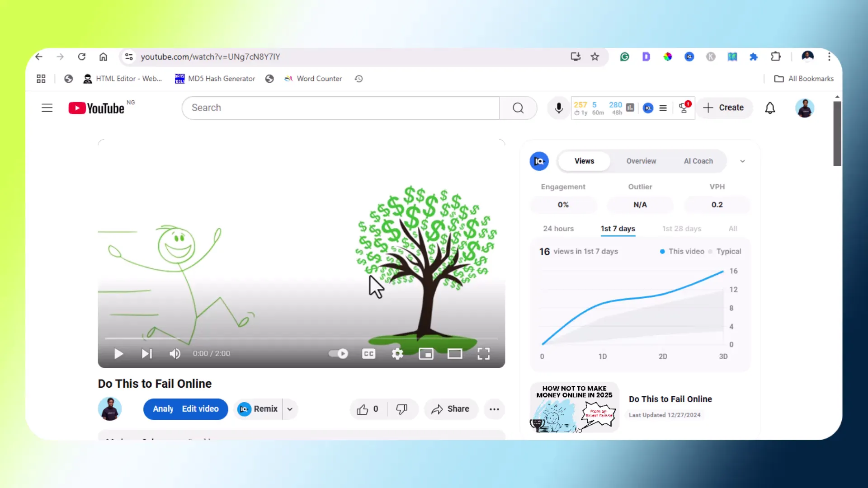Viewport: 868px width, 488px height.
Task: Click 'Do This to Fail Online' panel title
Action: coord(670,399)
